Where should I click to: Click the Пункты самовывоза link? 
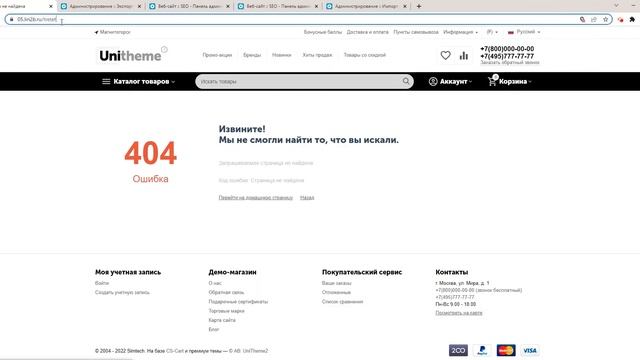tap(416, 32)
